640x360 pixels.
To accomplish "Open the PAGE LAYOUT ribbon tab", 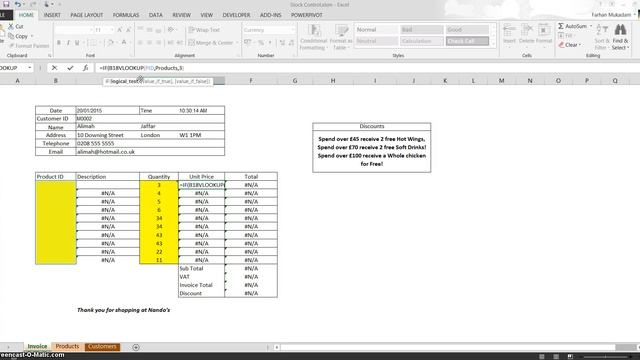I will (87, 15).
